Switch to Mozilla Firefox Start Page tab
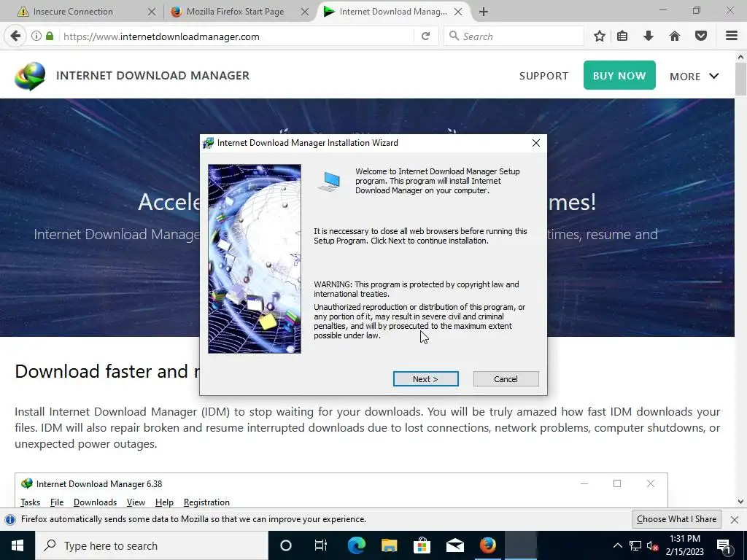Image resolution: width=747 pixels, height=560 pixels. point(235,12)
